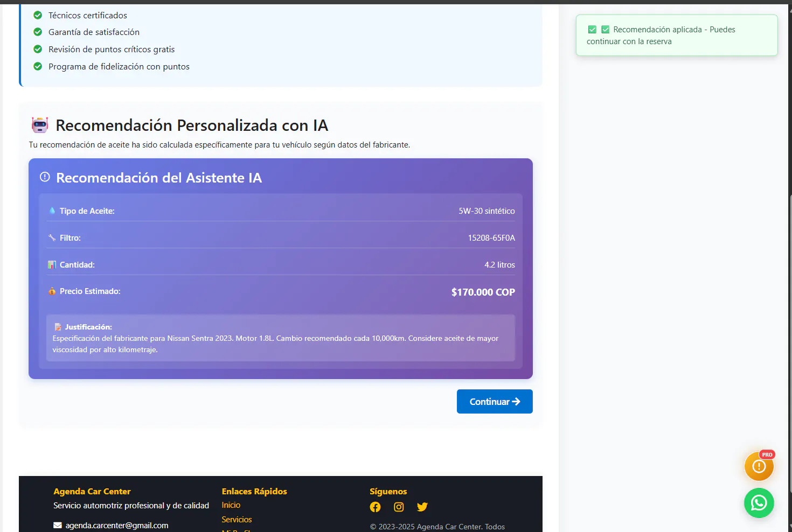Click the info icon beside Recomendación del Asistente IA
This screenshot has height=532, width=792.
pos(45,177)
